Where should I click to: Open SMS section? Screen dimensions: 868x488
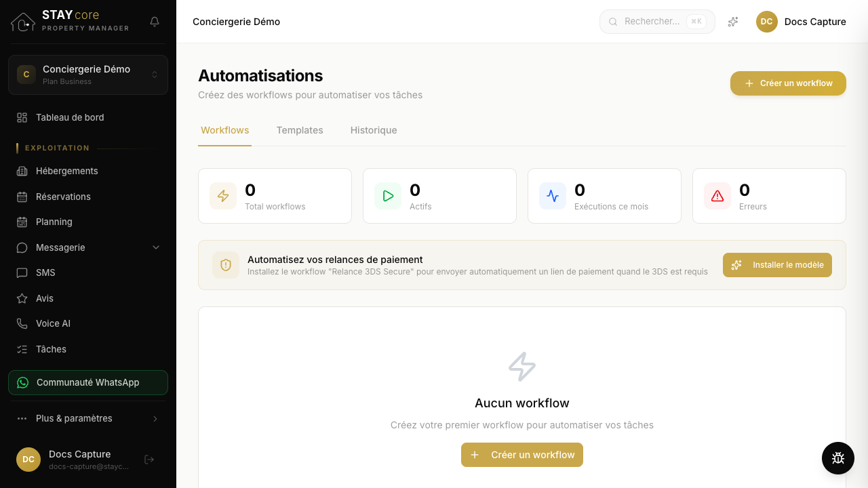(88, 272)
